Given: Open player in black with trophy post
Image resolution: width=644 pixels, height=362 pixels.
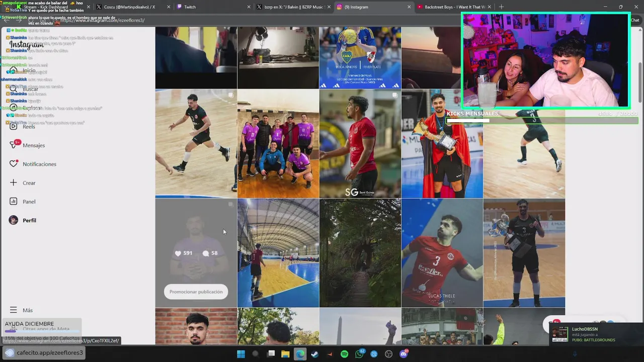Looking at the screenshot, I should point(524,253).
